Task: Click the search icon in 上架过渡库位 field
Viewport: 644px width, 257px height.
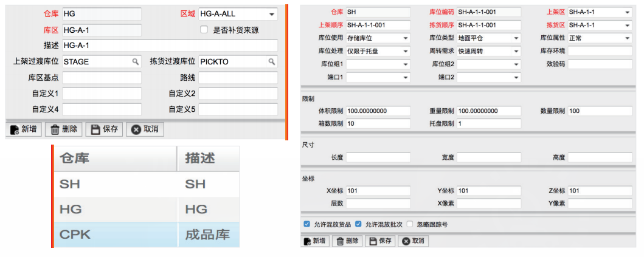Action: pyautogui.click(x=135, y=62)
